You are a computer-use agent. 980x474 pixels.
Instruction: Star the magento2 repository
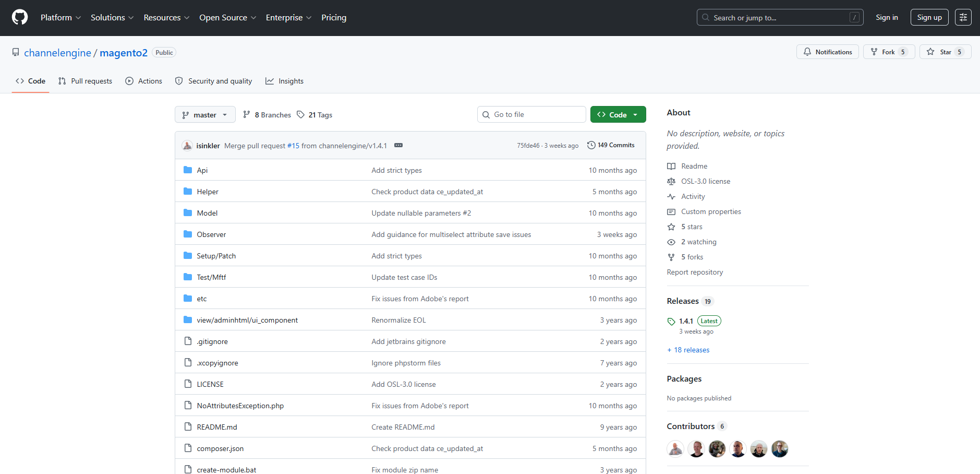945,52
